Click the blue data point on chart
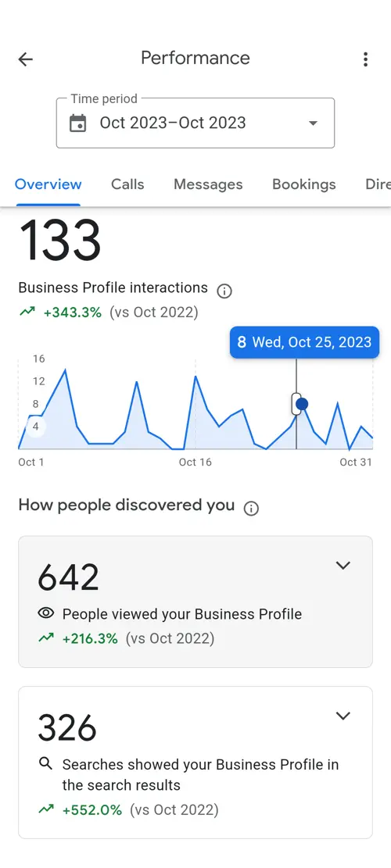This screenshot has width=391, height=868. [302, 405]
